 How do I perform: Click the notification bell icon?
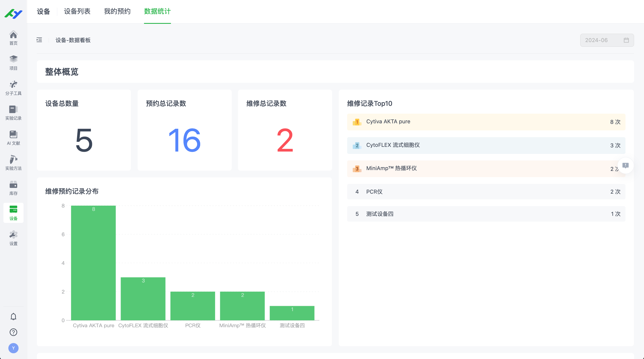tap(13, 316)
